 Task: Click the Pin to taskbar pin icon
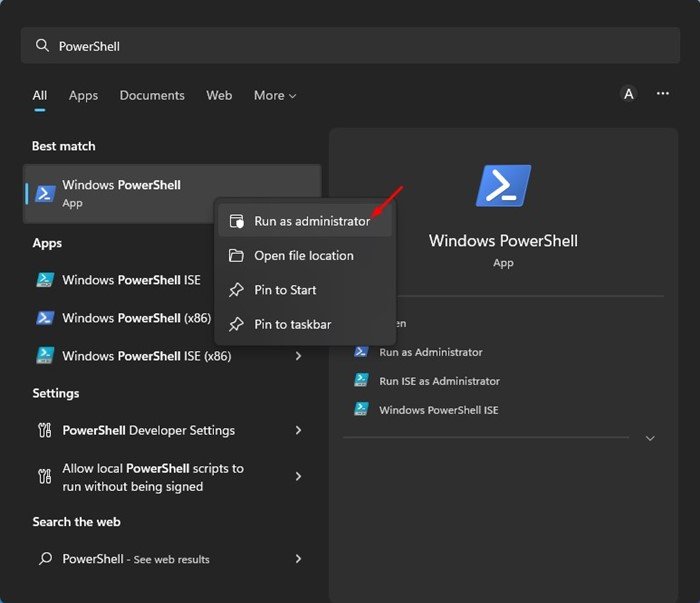236,324
